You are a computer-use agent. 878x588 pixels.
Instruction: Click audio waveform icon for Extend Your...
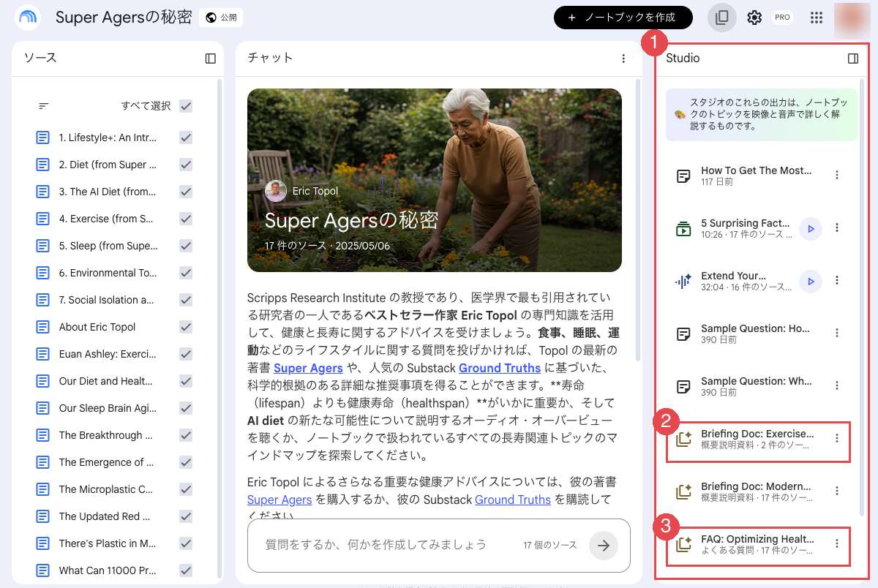coord(683,281)
